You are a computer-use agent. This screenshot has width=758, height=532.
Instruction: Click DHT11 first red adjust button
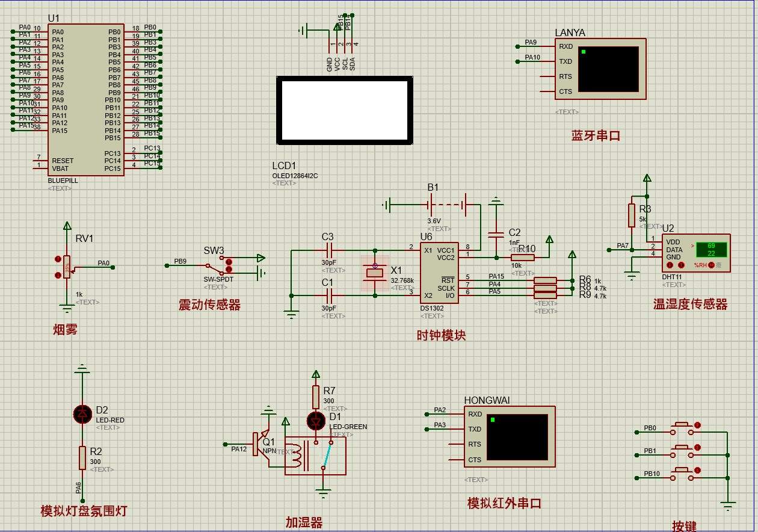click(x=670, y=265)
